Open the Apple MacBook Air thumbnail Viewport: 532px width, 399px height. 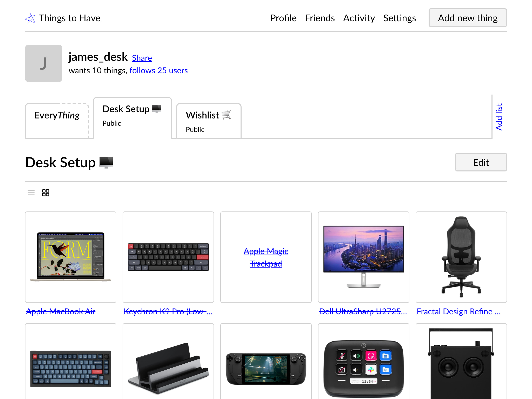(x=71, y=257)
